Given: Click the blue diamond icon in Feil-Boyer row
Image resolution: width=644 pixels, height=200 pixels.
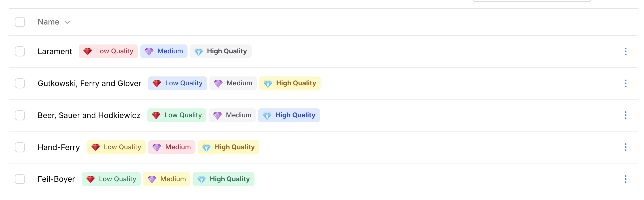Looking at the screenshot, I should point(201,179).
